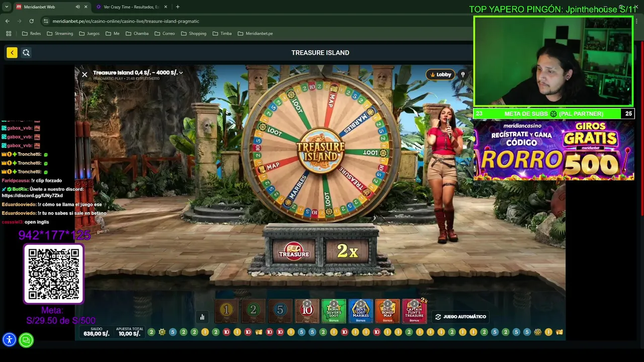Click the site information icon in address bar
Screen dimensions: 644x362
(x=46, y=21)
